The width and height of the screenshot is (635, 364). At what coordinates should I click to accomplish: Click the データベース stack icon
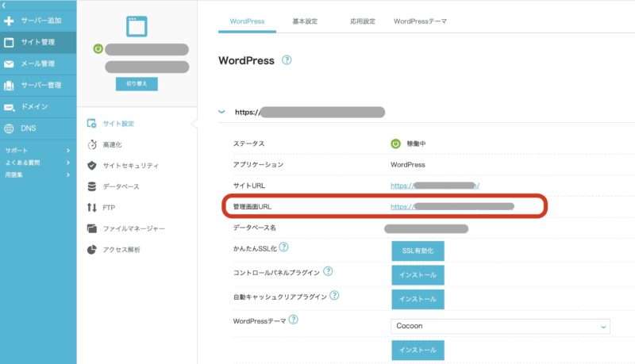tap(92, 186)
